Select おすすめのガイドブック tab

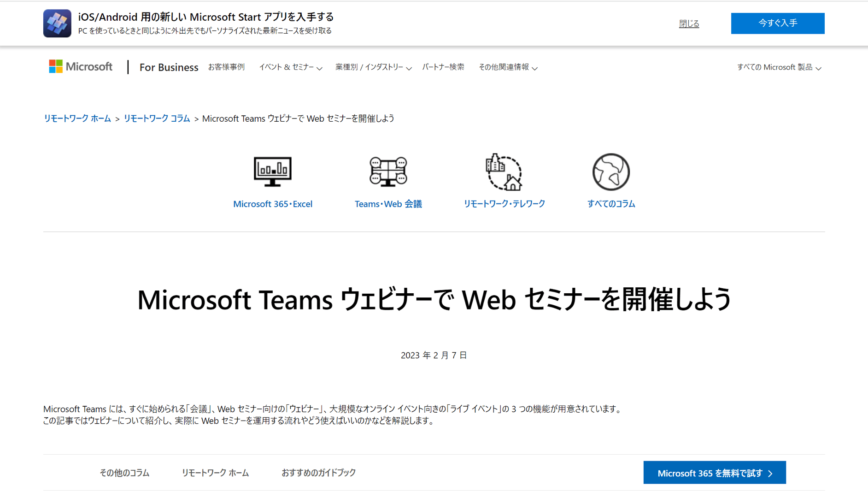318,473
